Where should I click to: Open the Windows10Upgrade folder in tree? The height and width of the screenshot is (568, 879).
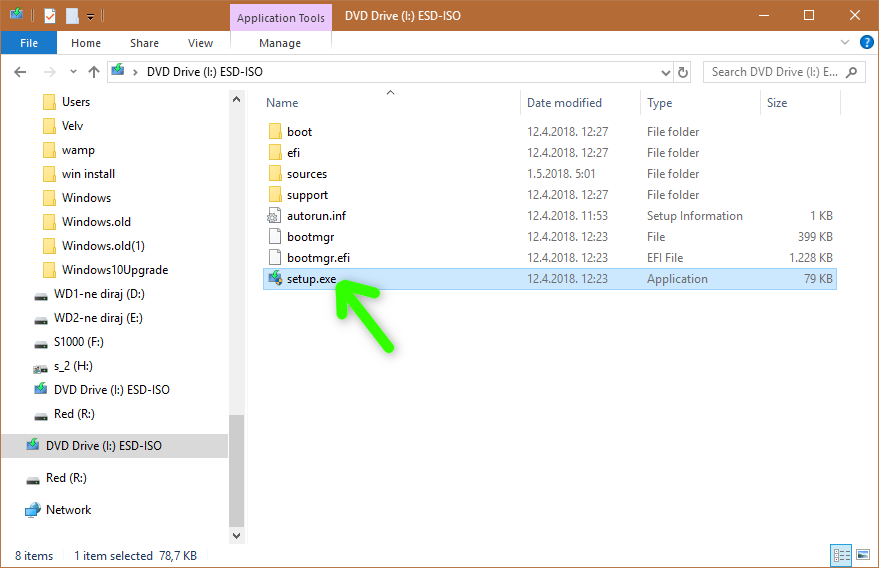[x=115, y=270]
